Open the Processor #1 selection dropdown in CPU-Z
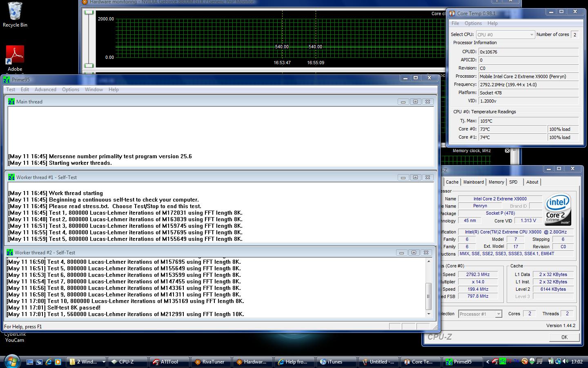Screen dimensions: 588x368 [480, 314]
